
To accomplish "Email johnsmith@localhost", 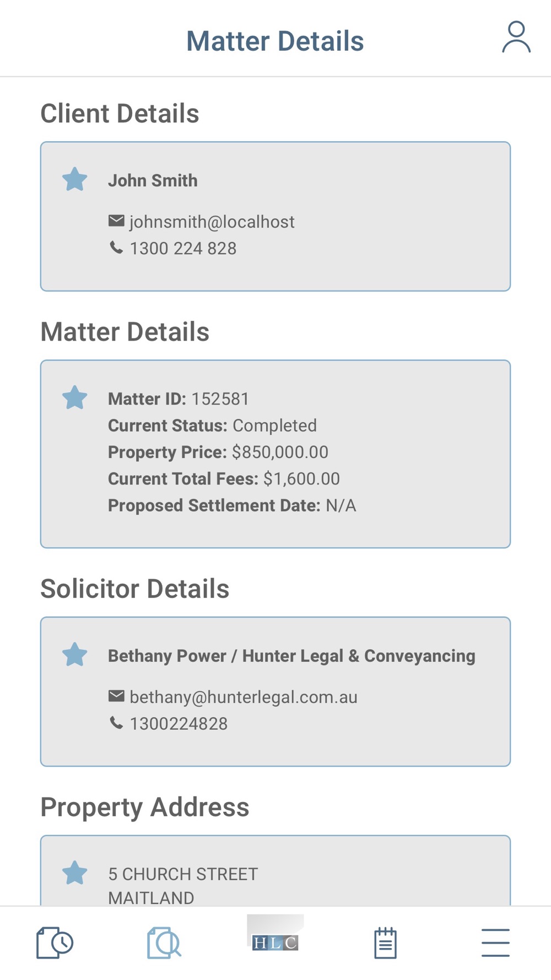I will (x=212, y=222).
